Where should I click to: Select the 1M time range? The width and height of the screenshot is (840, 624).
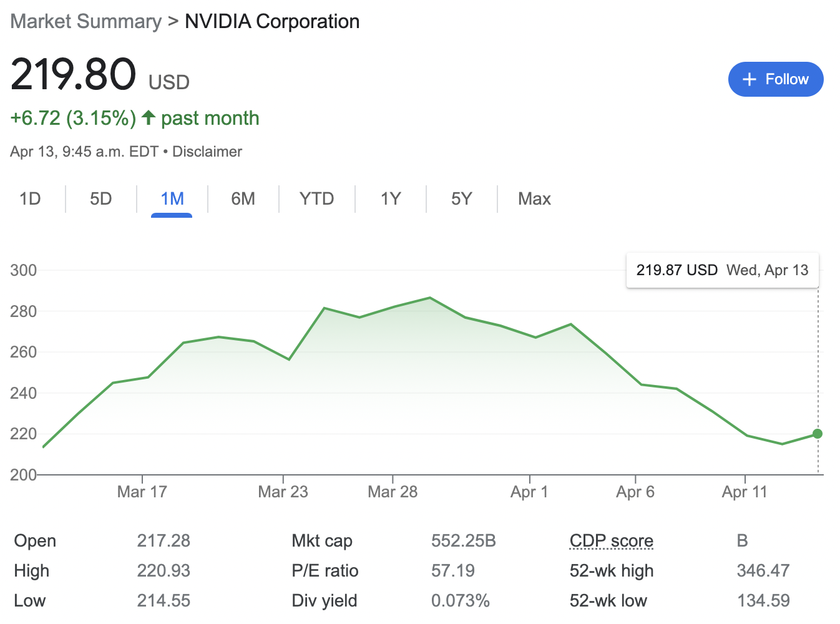click(172, 198)
